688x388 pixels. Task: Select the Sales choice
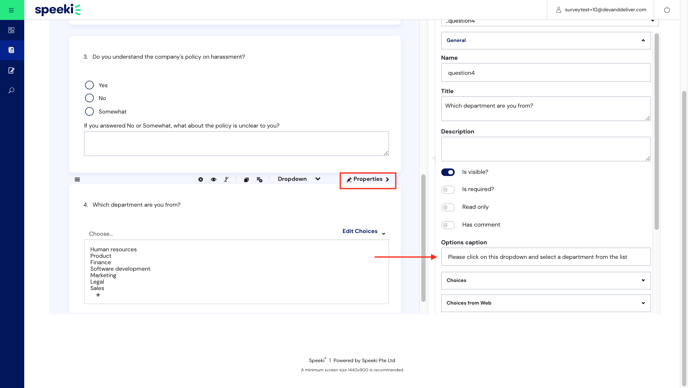[97, 288]
